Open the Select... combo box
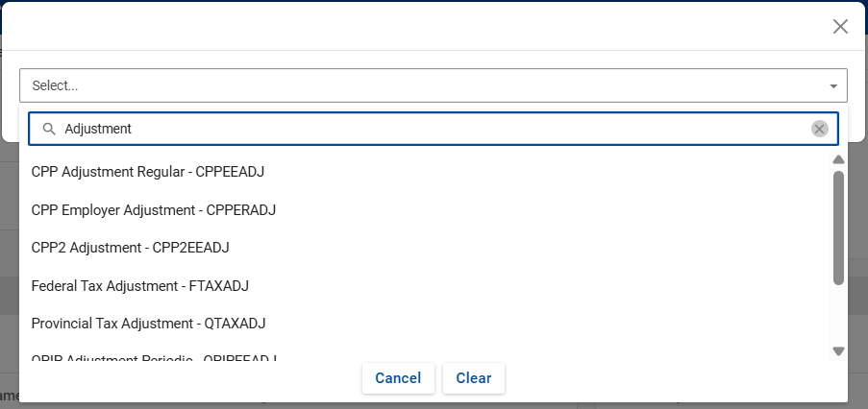 (423, 85)
